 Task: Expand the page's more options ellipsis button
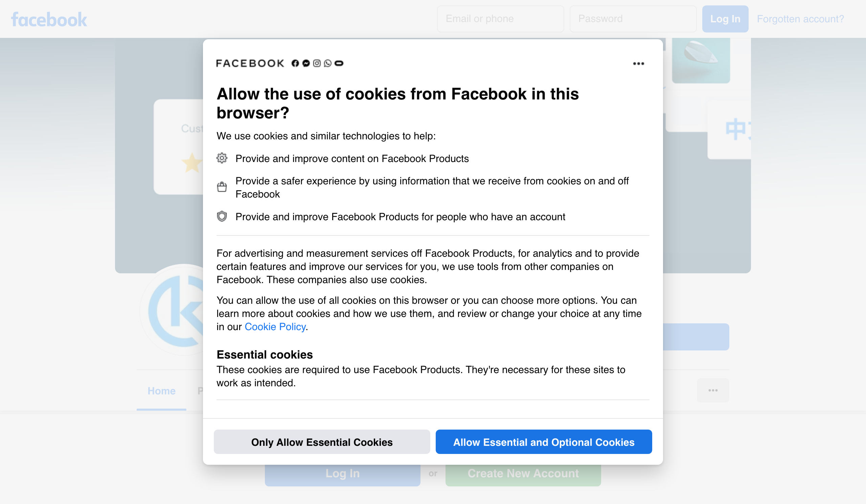(713, 390)
